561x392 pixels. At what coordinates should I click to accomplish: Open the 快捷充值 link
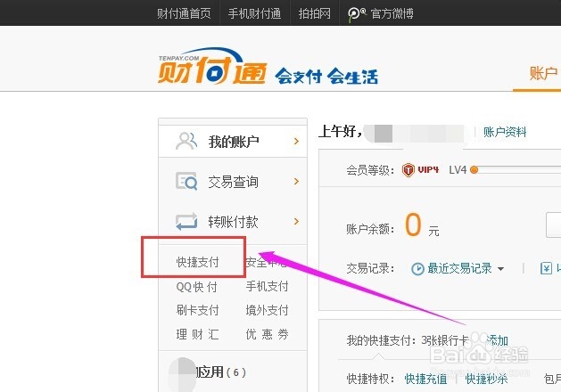coord(425,379)
